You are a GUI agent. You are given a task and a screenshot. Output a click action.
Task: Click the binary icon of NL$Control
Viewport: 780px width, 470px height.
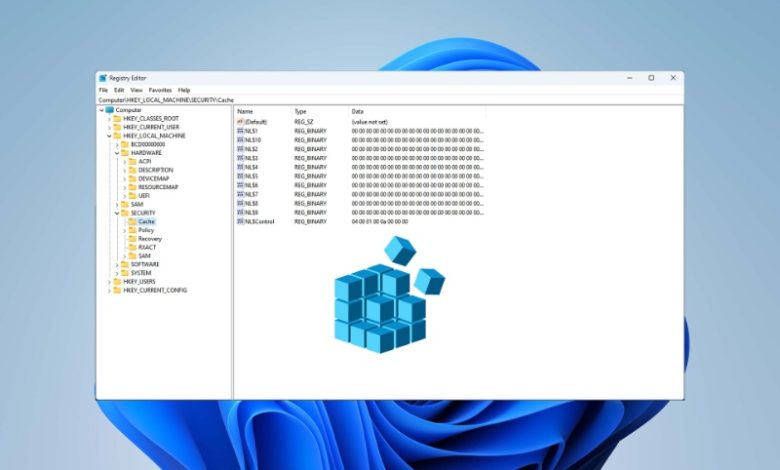(x=240, y=221)
